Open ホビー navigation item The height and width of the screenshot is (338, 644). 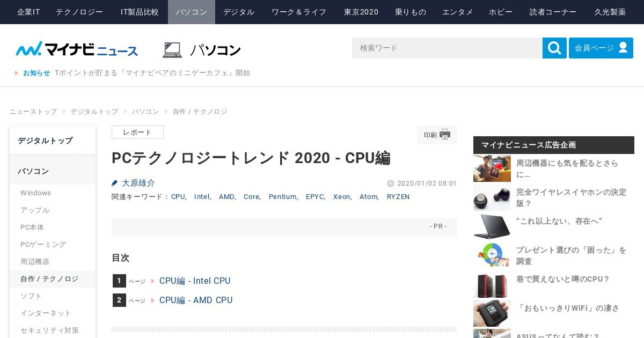click(x=501, y=12)
